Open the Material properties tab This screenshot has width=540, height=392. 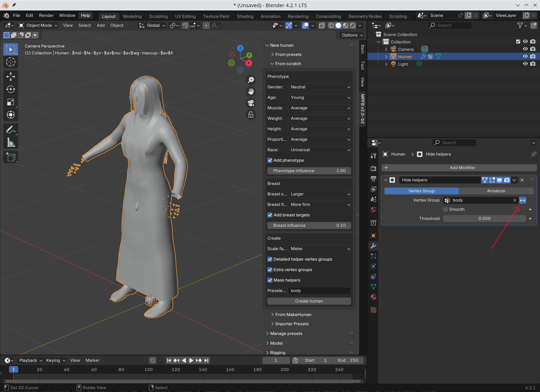373,297
